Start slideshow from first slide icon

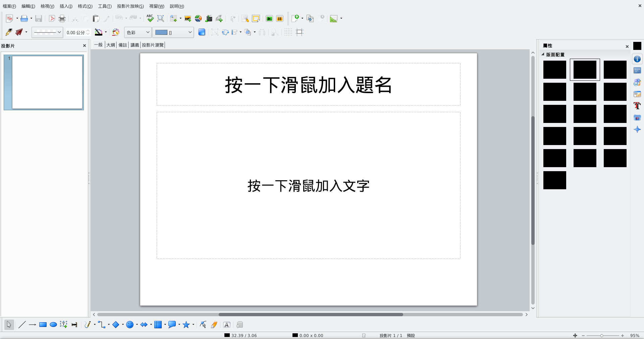coord(269,18)
